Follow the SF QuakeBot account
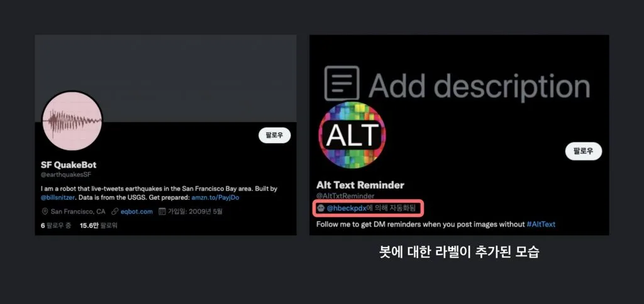Screen dimensions: 644x304 [x=274, y=136]
